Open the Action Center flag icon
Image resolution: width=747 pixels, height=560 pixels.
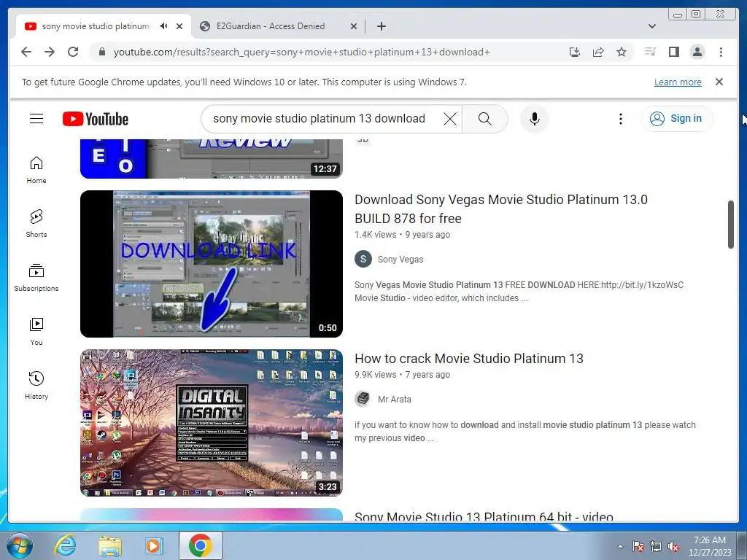point(638,546)
